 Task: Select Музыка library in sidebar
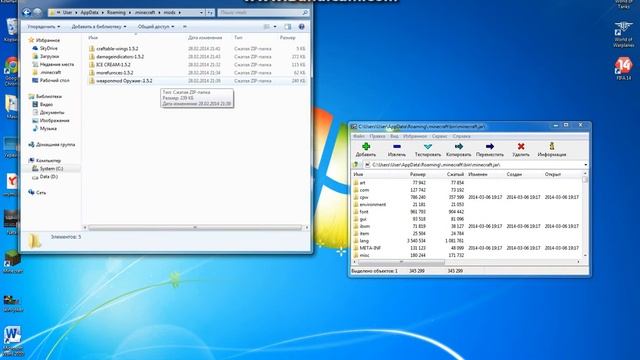(x=48, y=129)
